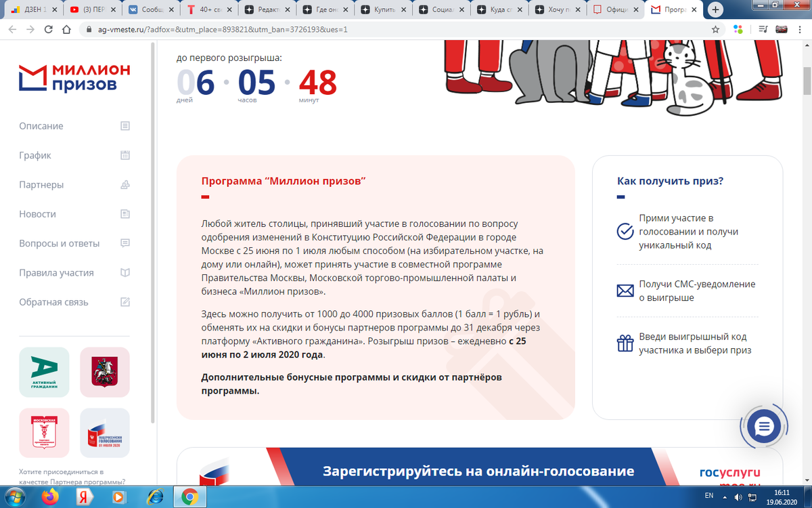Viewport: 812px width, 508px height.
Task: Open the Активный гражданин partner logo
Action: pos(44,372)
